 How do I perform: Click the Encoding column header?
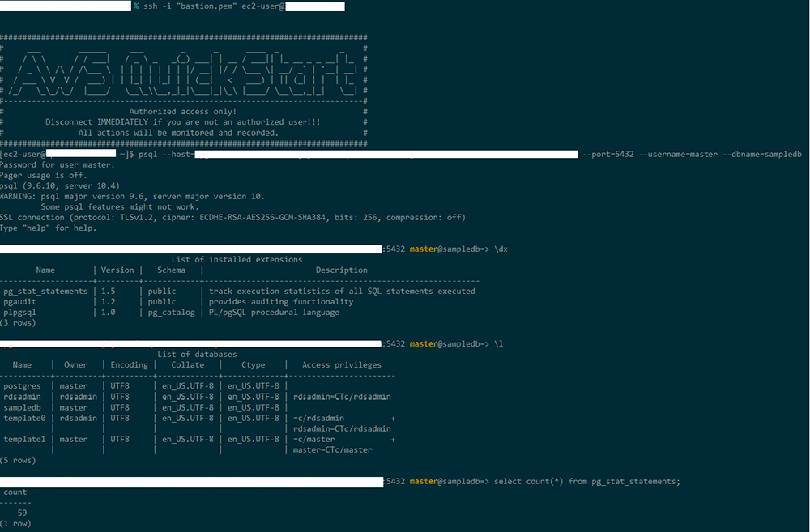coord(129,365)
